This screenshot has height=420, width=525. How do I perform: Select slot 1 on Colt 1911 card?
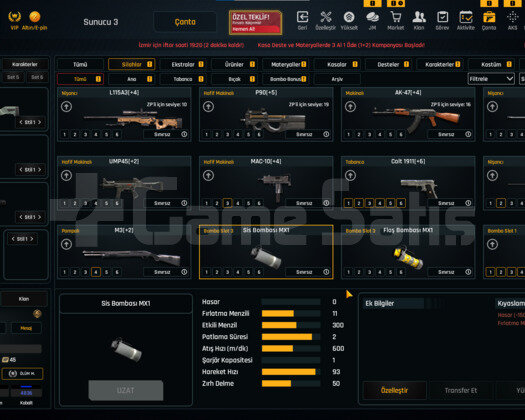pos(348,203)
